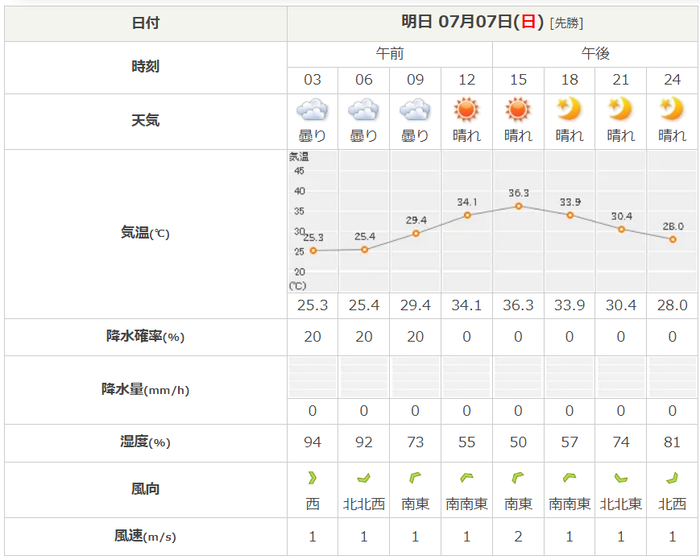This screenshot has width=700, height=556.
Task: Select the 25.3 data point on the temperature chart
Action: [313, 251]
